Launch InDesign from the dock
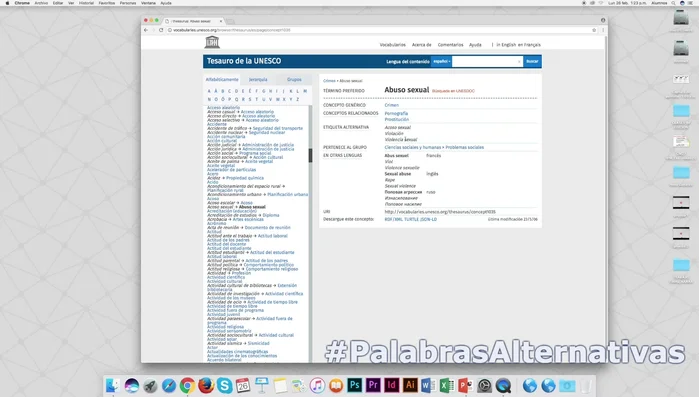This screenshot has width=699, height=397. coord(392,385)
